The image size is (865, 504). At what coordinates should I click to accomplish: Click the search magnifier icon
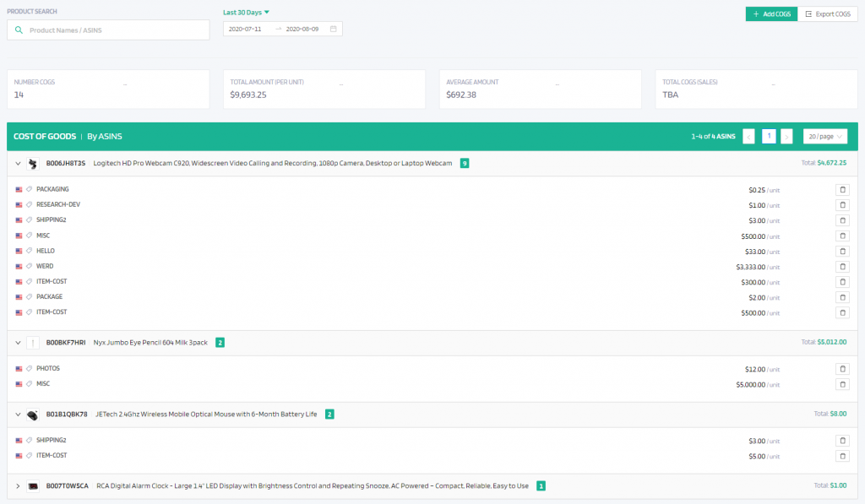pos(19,30)
